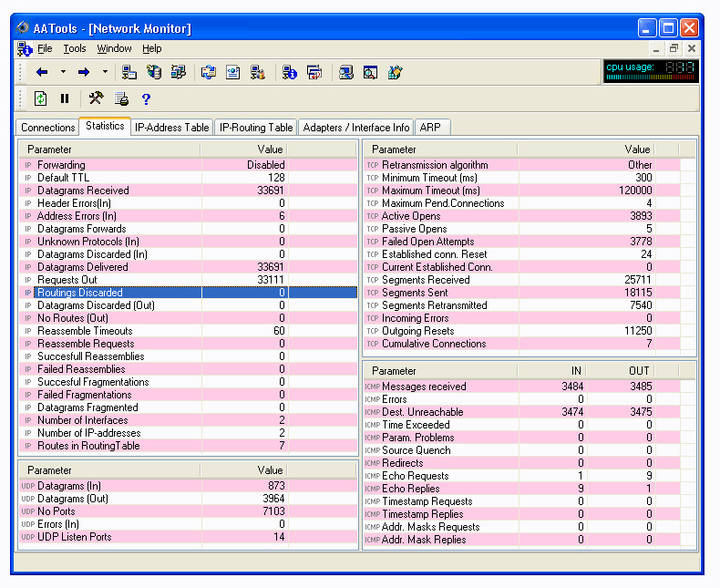This screenshot has height=588, width=720.
Task: Select the IP Forwarding row
Action: 189,165
